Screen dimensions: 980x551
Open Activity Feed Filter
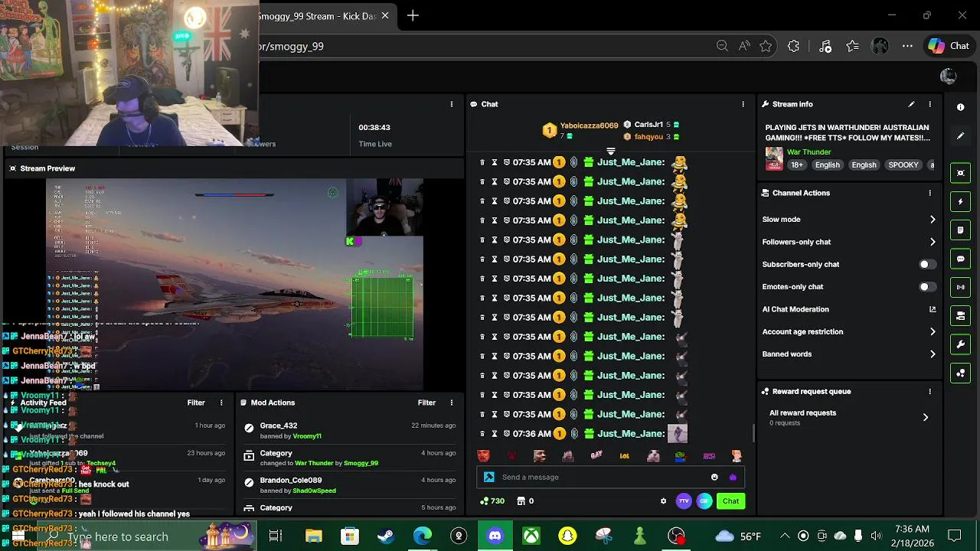point(196,403)
